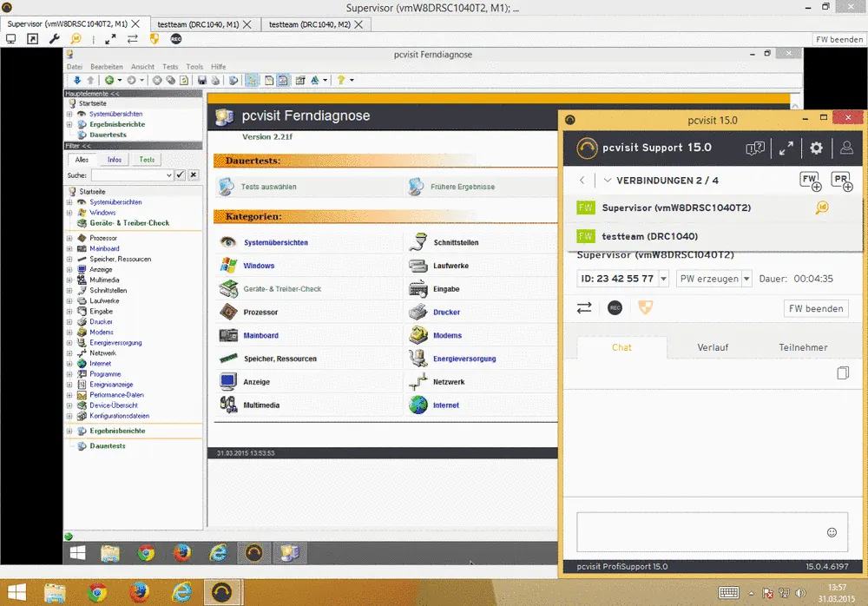Viewport: 868px width, 606px height.
Task: Open settings gear in pcvisit Support header
Action: (816, 148)
